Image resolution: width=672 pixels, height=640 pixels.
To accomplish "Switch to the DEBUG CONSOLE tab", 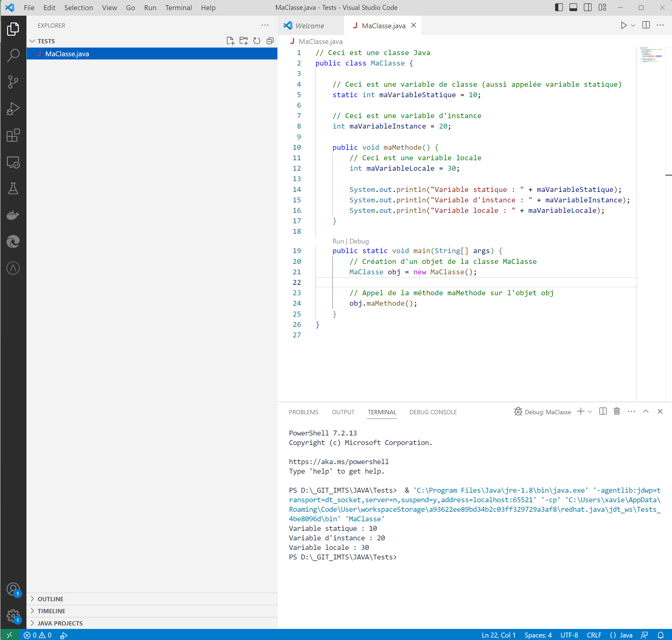I will 433,412.
